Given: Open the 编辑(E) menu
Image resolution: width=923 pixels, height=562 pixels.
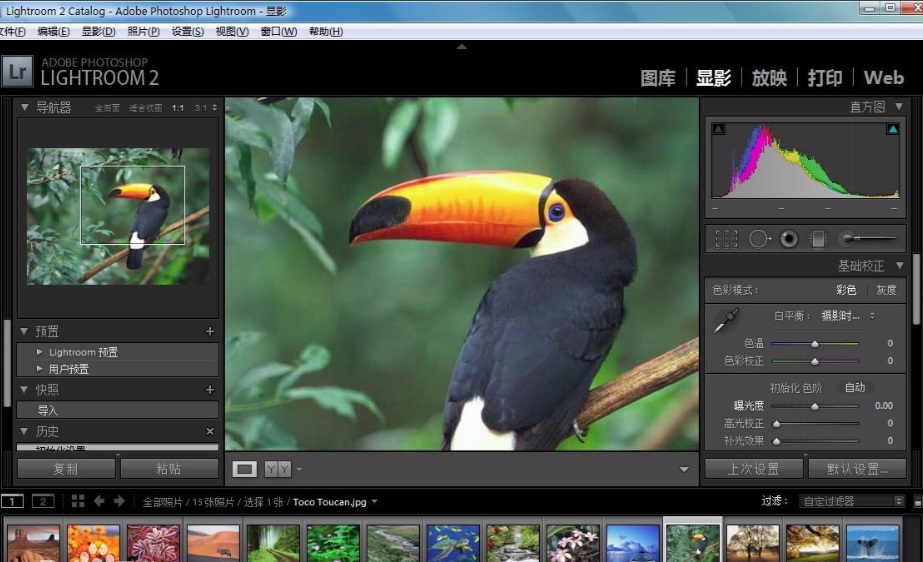Looking at the screenshot, I should (53, 31).
